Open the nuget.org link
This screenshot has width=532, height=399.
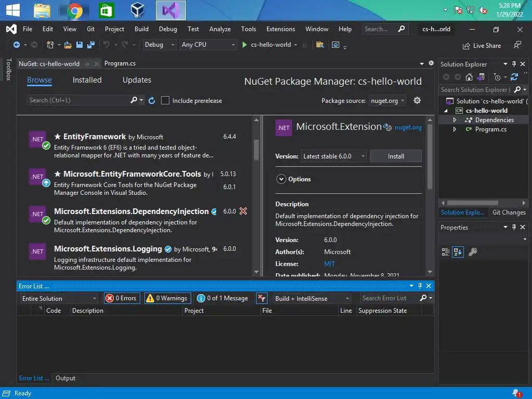point(408,127)
